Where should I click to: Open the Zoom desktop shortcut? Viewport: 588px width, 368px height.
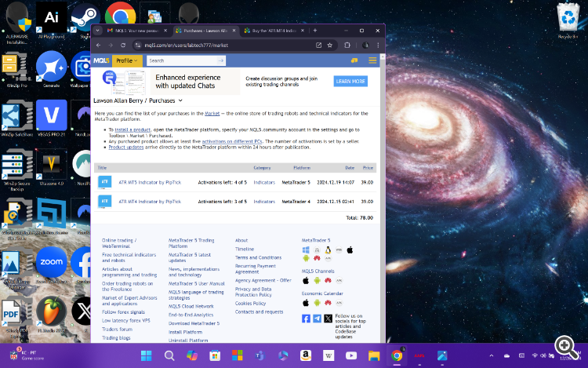click(x=52, y=265)
